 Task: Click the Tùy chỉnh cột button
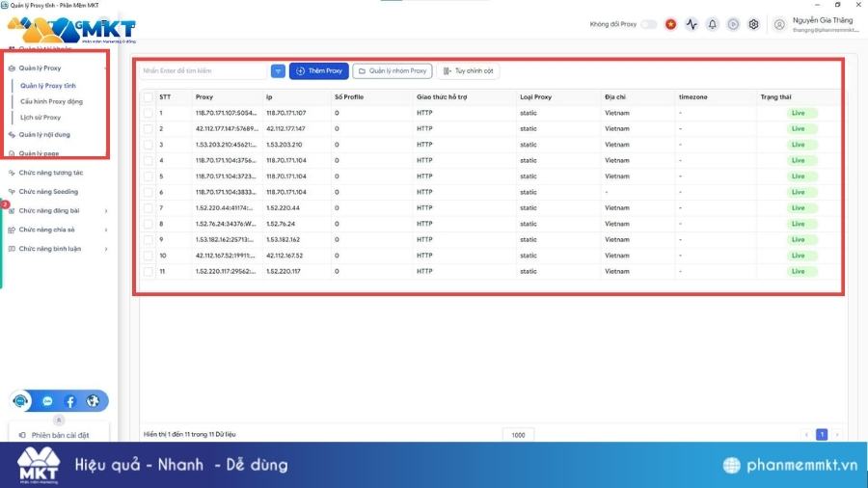pos(469,70)
